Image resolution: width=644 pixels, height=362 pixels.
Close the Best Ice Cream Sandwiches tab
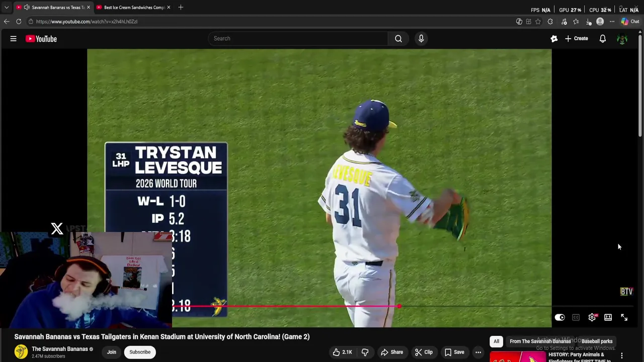[169, 8]
